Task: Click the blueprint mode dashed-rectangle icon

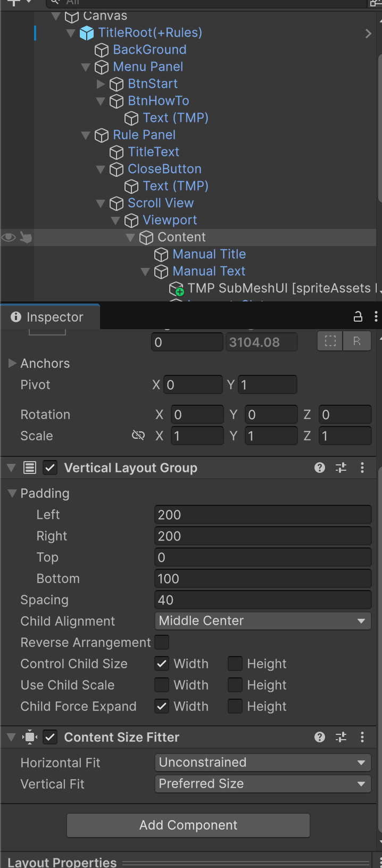Action: pyautogui.click(x=330, y=342)
